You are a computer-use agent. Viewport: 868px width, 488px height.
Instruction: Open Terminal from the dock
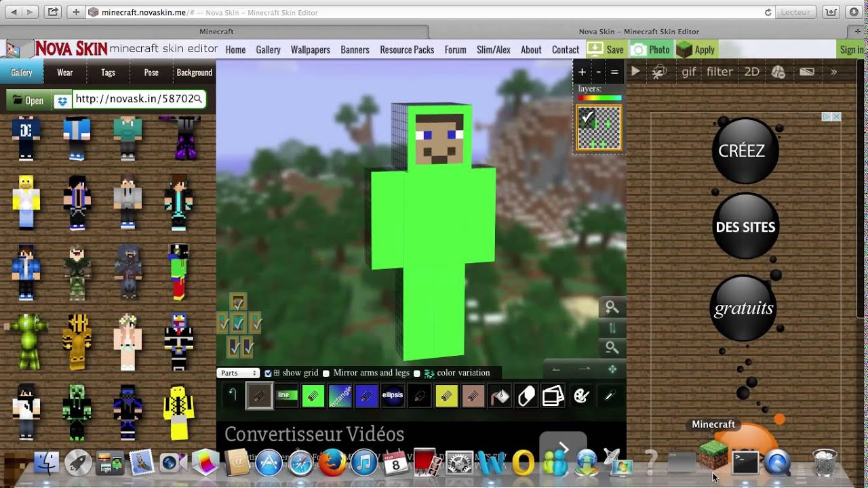745,463
